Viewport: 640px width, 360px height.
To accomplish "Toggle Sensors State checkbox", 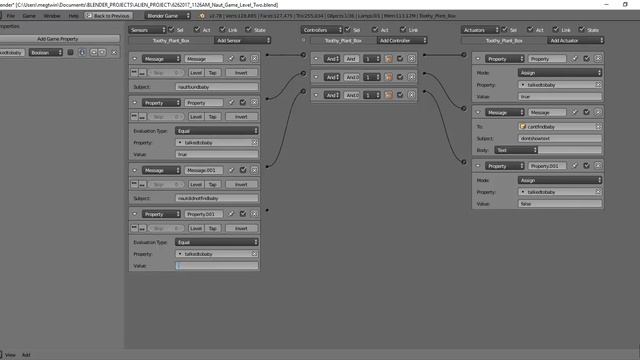I will coord(249,29).
